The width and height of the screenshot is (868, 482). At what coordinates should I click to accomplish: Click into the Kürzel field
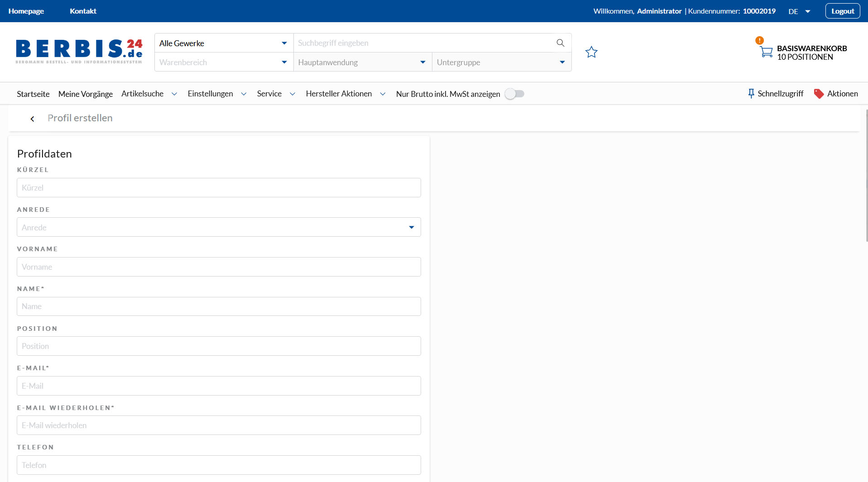(219, 188)
